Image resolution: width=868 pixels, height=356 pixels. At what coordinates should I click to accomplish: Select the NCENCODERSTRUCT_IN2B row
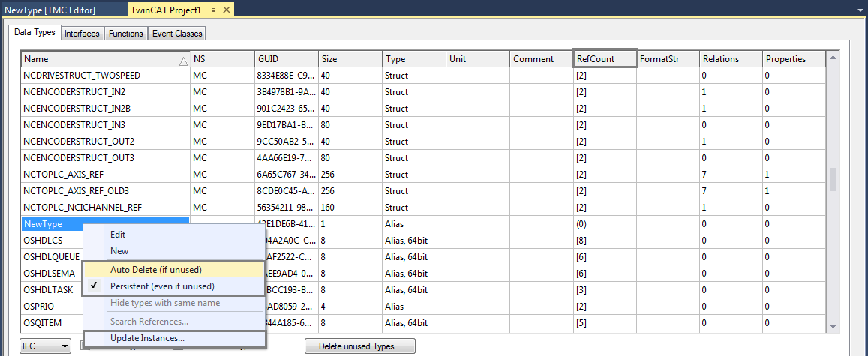coord(423,109)
